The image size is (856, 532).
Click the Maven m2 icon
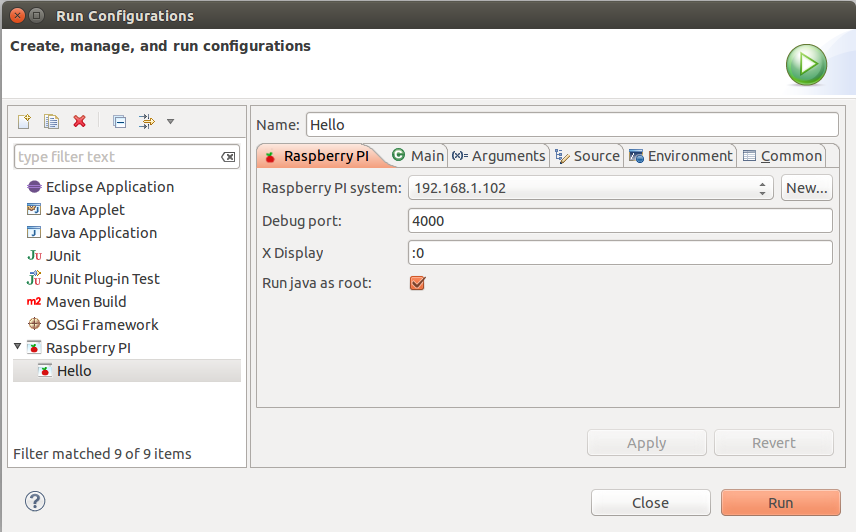coord(34,301)
